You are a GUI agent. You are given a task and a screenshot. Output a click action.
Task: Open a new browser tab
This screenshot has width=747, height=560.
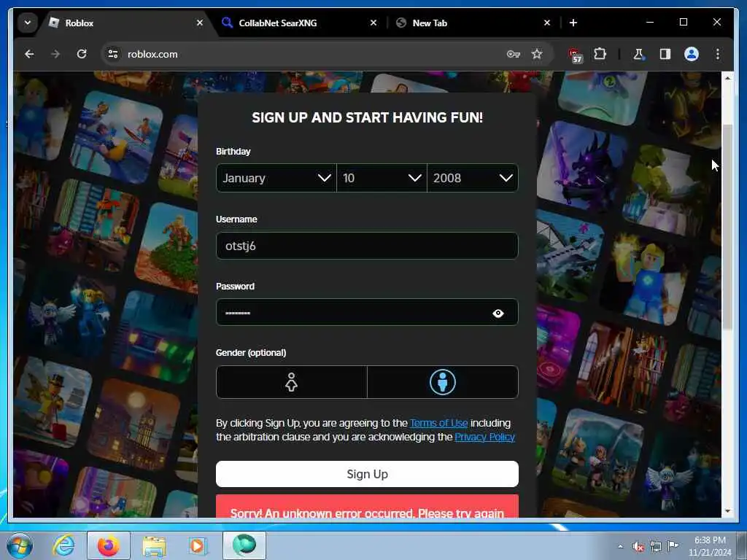point(573,23)
